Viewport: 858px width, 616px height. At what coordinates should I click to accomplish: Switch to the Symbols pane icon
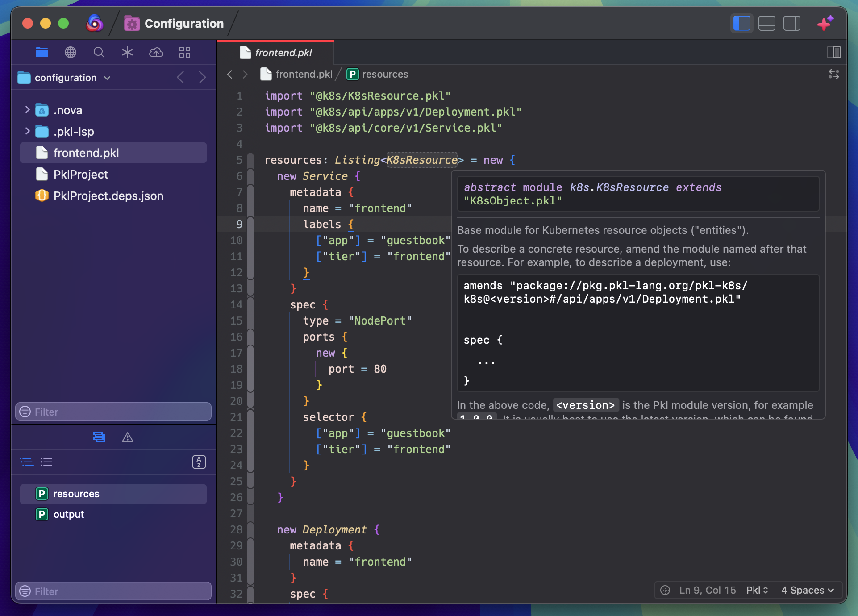click(x=99, y=437)
